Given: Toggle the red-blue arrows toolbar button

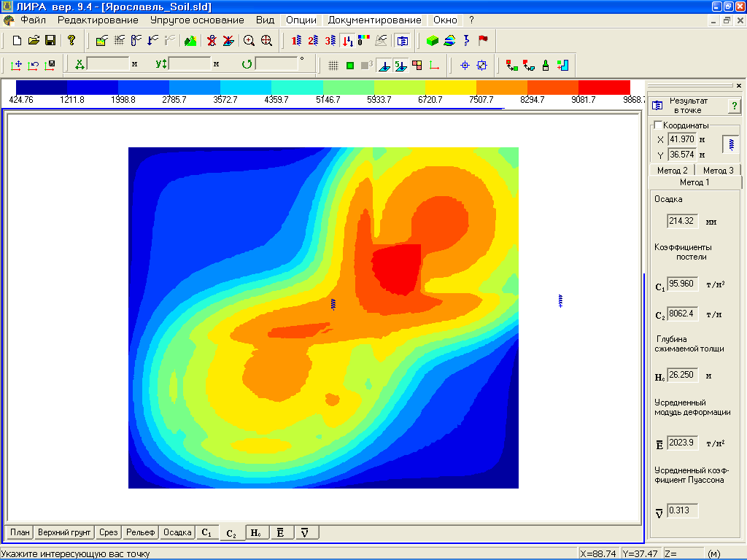Looking at the screenshot, I should (x=347, y=40).
